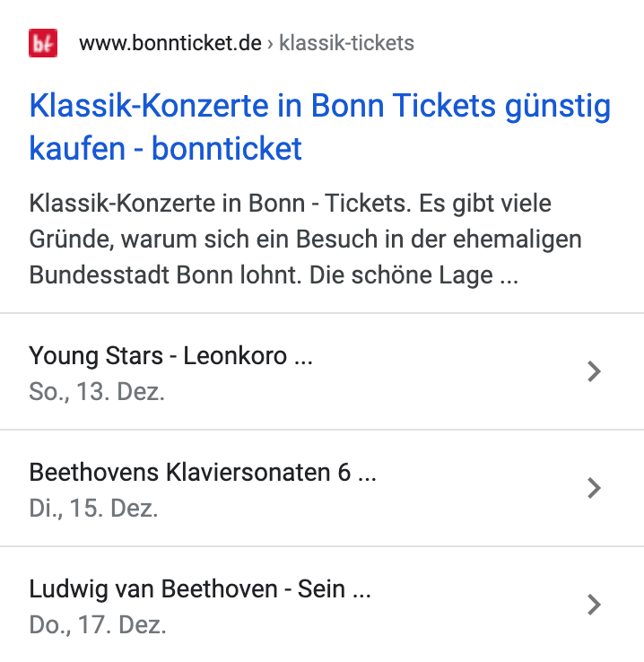
Task: Select the klassik-tickets breadcrumb path
Action: point(346,43)
